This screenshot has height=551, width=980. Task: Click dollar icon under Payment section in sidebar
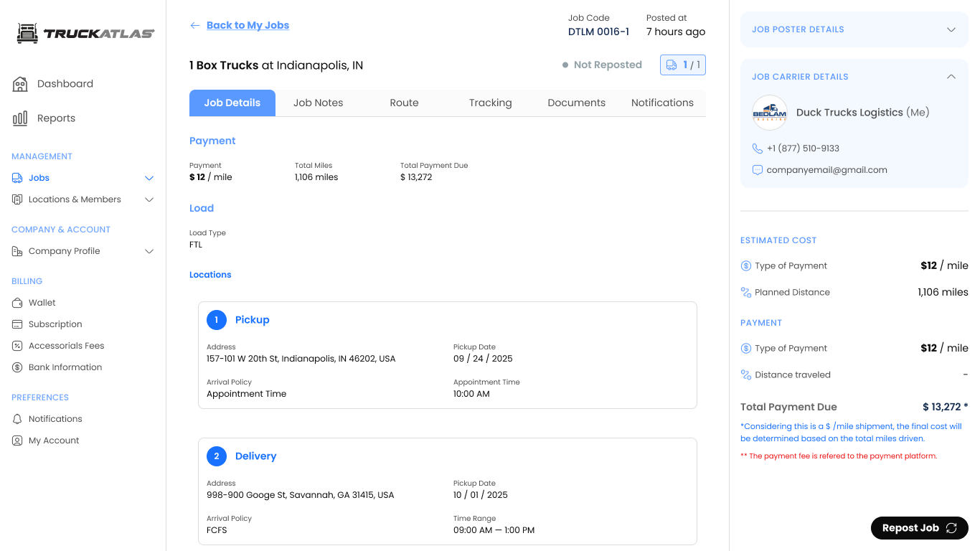tap(746, 349)
